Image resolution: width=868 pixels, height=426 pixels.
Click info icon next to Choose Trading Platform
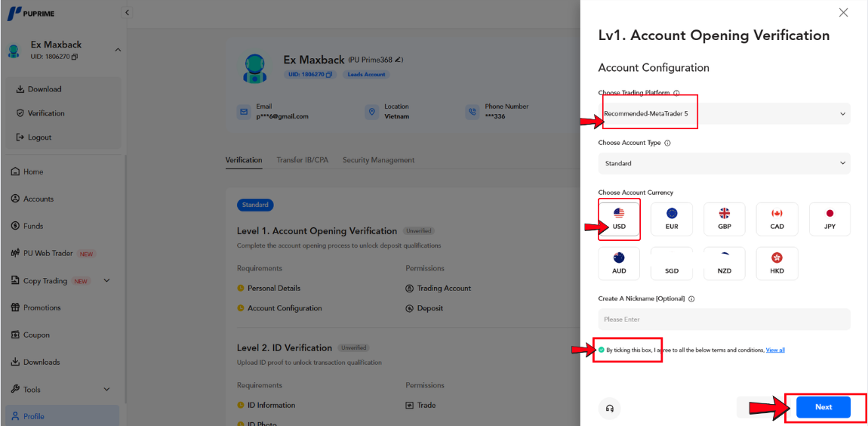coord(676,93)
